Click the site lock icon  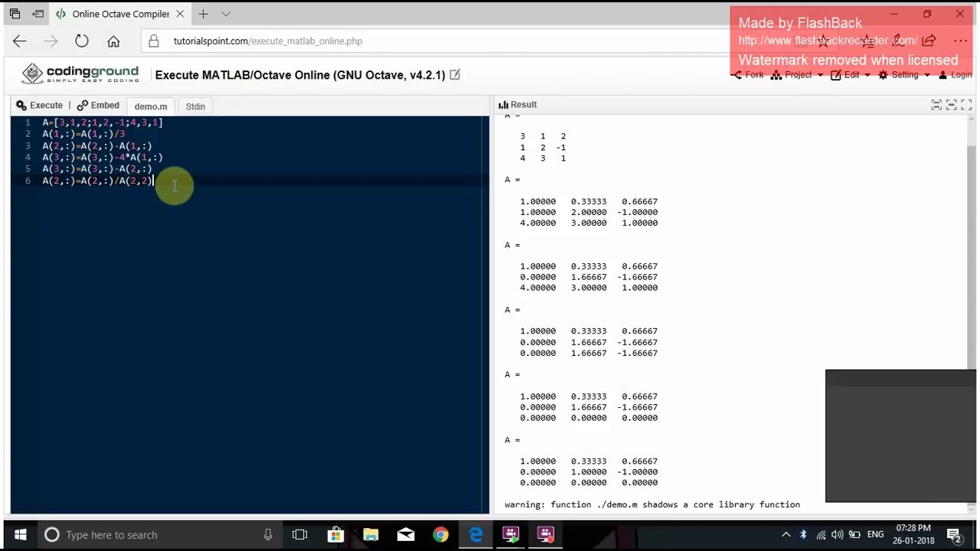pyautogui.click(x=154, y=41)
